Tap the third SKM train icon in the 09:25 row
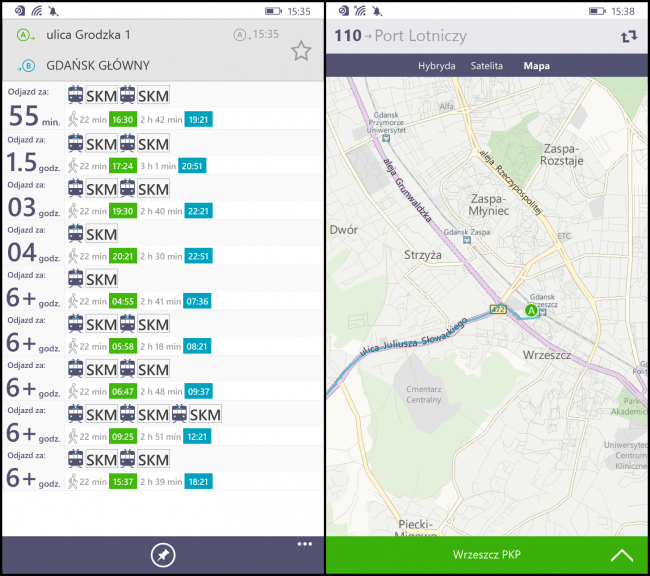650x576 pixels. (179, 414)
